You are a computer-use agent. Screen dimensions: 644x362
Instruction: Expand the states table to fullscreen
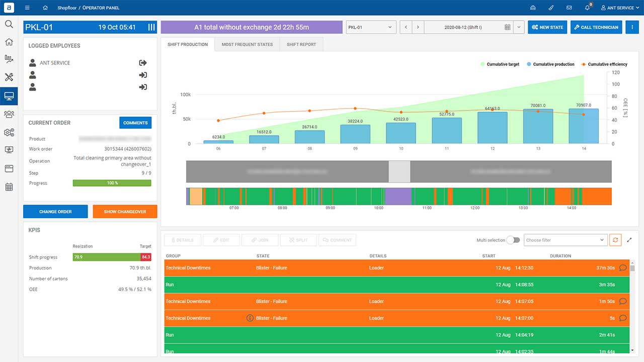(629, 240)
